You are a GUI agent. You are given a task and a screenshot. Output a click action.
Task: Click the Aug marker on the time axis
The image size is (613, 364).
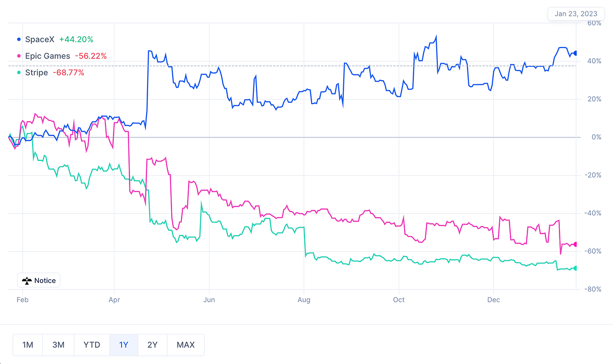tap(304, 300)
